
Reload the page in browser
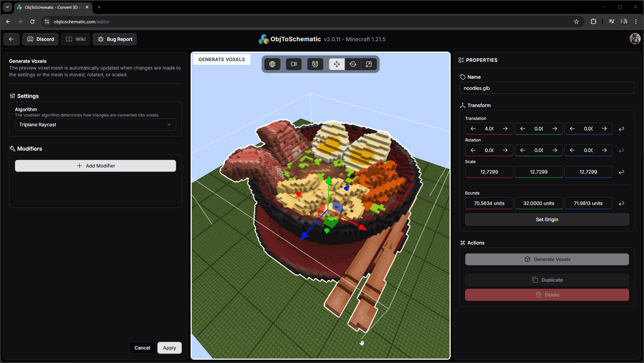click(32, 22)
